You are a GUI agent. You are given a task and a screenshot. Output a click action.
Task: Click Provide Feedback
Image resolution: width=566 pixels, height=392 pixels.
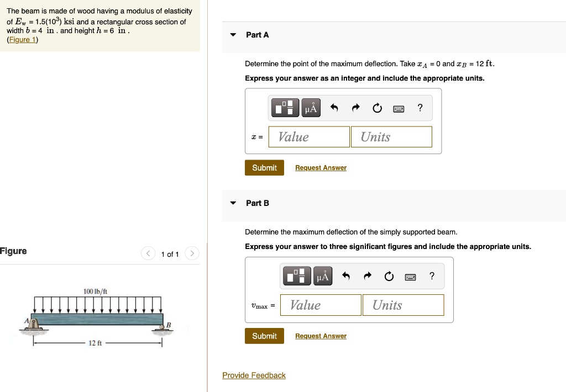[x=254, y=375]
